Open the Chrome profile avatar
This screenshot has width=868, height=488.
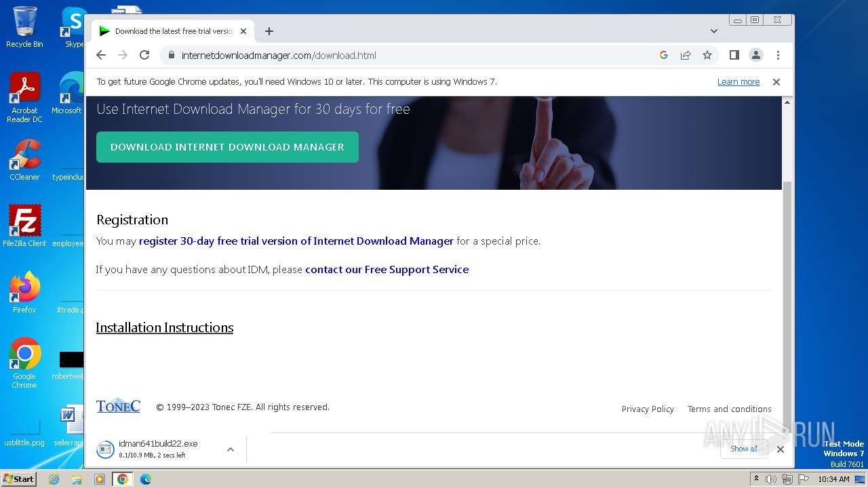756,55
